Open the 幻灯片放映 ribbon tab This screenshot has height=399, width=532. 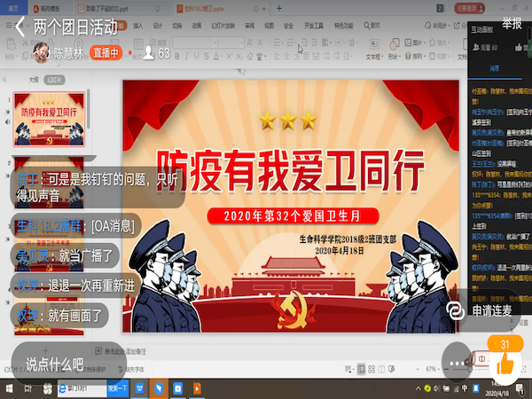click(x=223, y=26)
